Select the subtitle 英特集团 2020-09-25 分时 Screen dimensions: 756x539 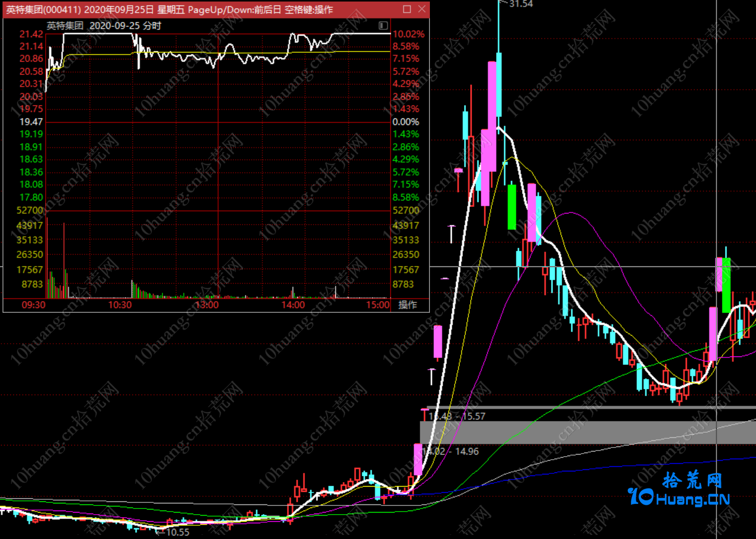tap(104, 25)
